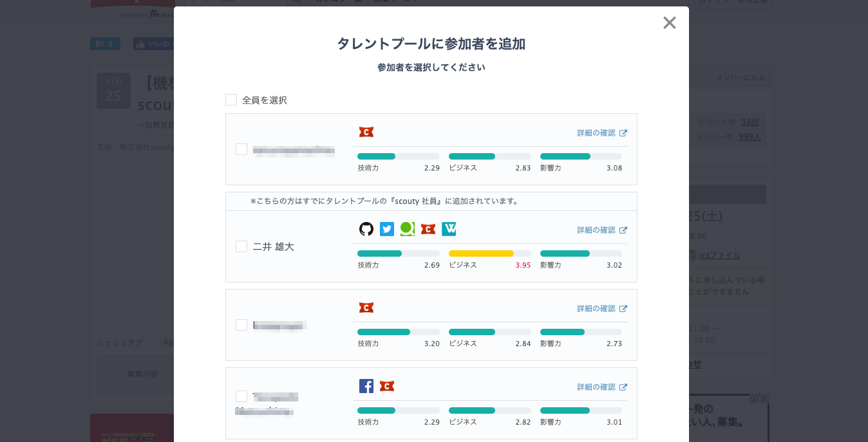The width and height of the screenshot is (868, 442).
Task: Click the 2.73 影響力 score value
Action: coord(614,344)
